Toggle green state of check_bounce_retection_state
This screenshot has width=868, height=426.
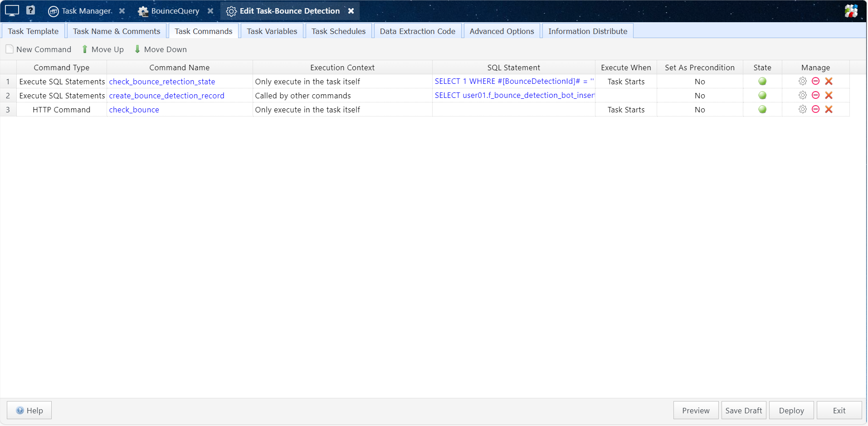[x=762, y=81]
